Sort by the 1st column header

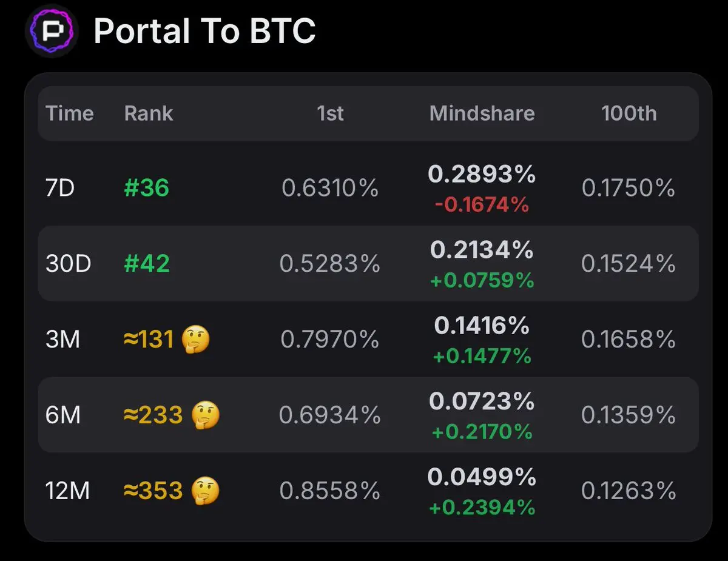pos(331,113)
